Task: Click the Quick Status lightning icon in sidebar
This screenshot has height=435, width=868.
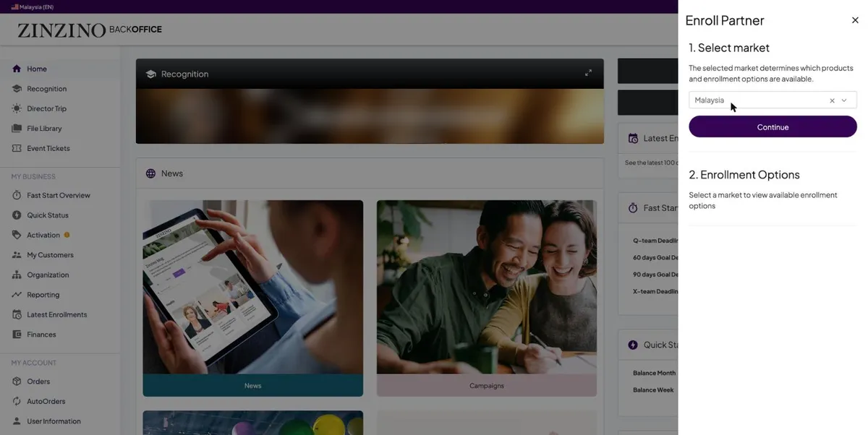Action: [17, 215]
